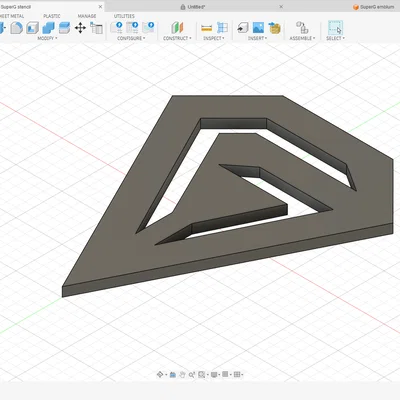Open the Orbit type dropdown arrow
Image resolution: width=400 pixels, height=400 pixels.
pos(165,375)
